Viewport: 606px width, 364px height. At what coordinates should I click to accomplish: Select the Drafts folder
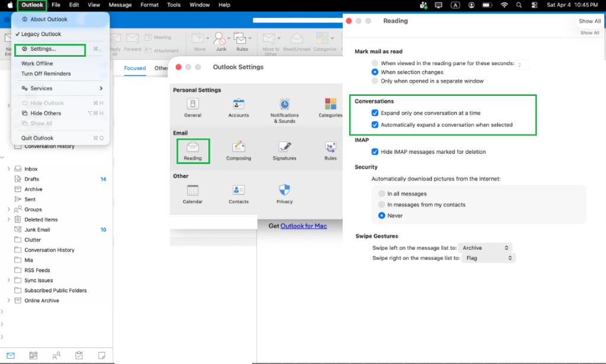(32, 179)
